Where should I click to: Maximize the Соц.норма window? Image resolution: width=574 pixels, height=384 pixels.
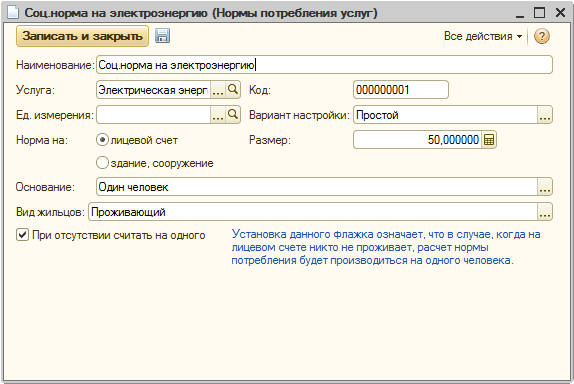pos(540,13)
